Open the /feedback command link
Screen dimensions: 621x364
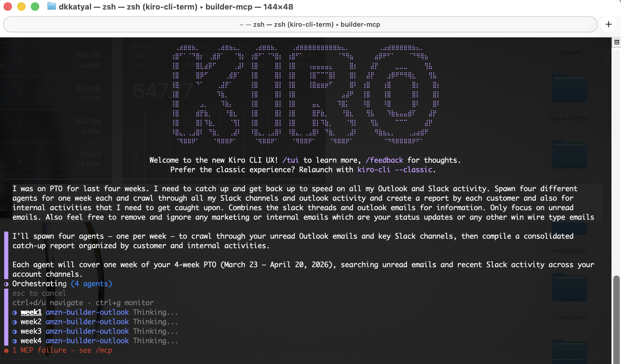click(x=384, y=160)
